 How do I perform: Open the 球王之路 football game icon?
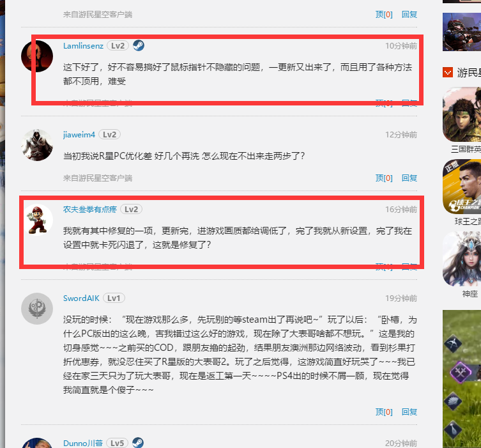(x=462, y=187)
